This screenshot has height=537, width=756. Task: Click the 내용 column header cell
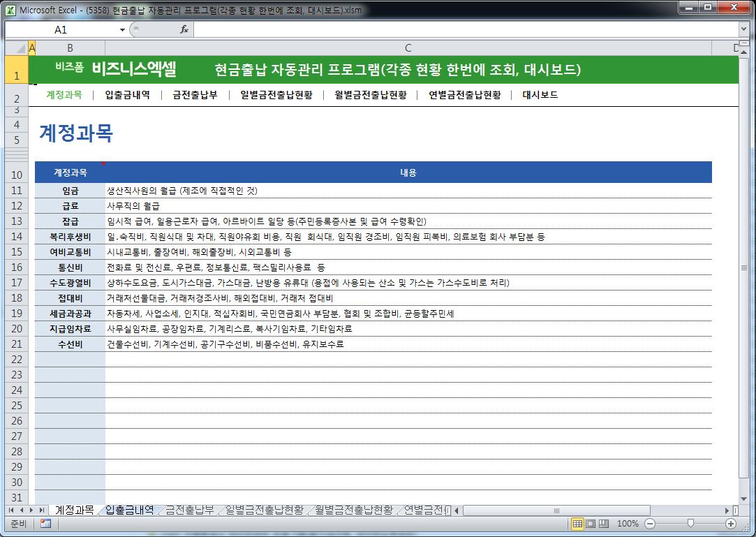(408, 172)
